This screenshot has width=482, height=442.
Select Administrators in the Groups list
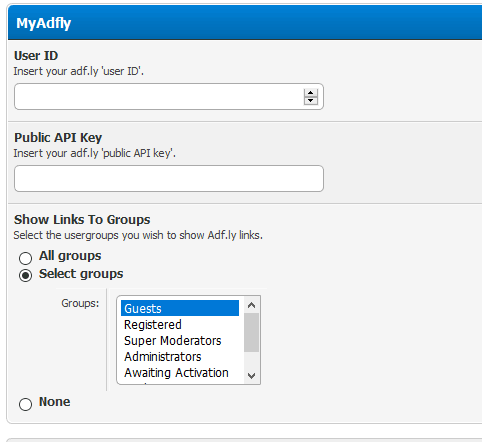point(180,356)
